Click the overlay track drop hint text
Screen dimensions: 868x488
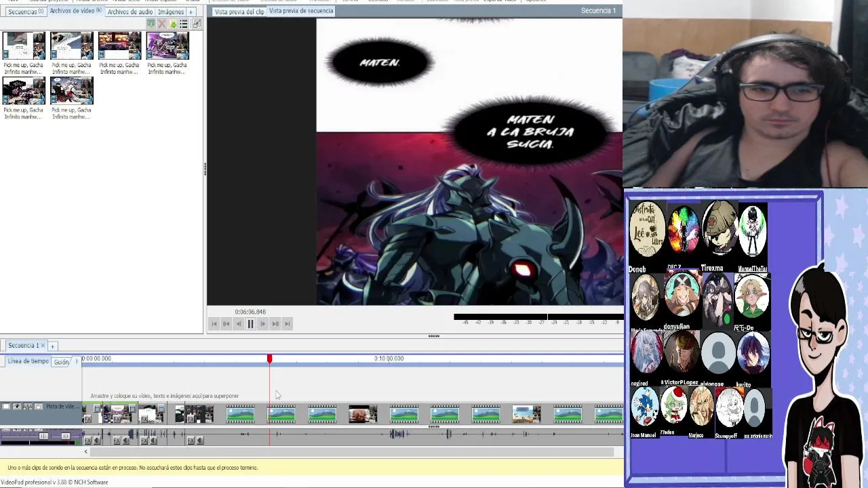click(x=165, y=396)
